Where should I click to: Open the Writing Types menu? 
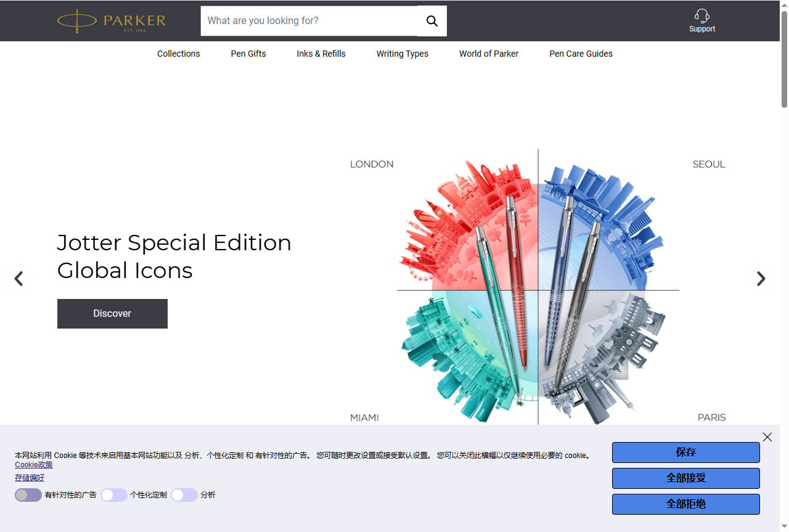click(402, 54)
